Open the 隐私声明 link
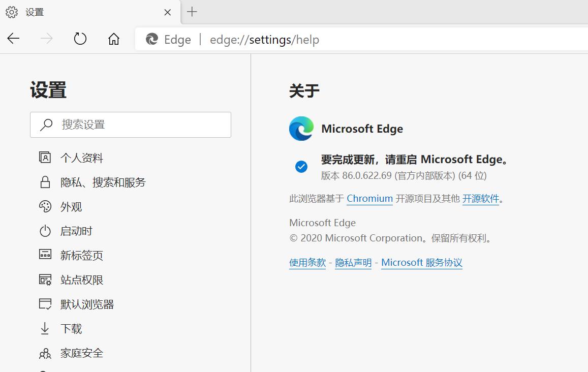 tap(353, 263)
